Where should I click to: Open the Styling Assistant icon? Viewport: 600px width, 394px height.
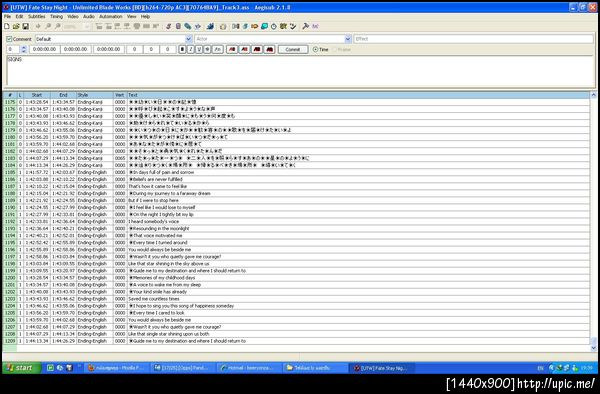[245, 26]
